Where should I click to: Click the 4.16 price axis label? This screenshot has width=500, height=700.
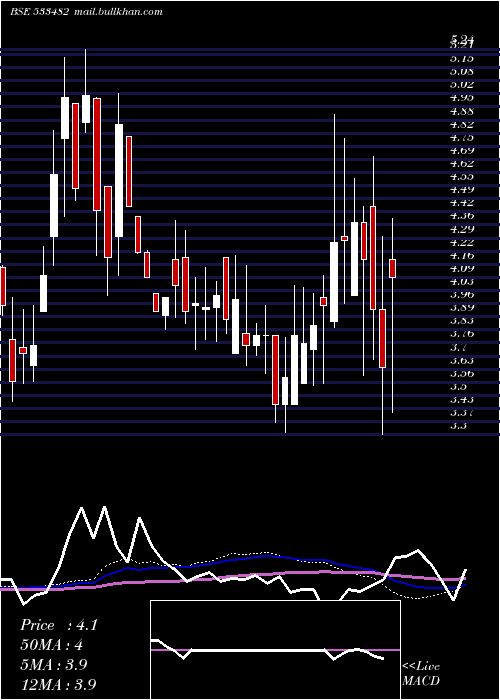462,256
